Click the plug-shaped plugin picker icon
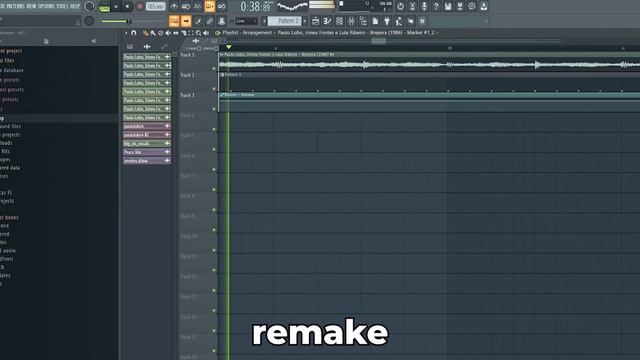 point(387,21)
